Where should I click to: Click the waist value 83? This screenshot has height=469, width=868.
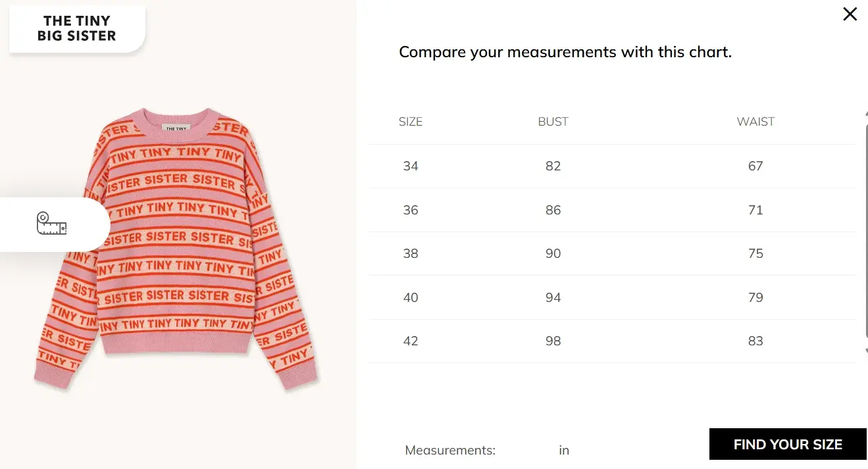(x=755, y=341)
